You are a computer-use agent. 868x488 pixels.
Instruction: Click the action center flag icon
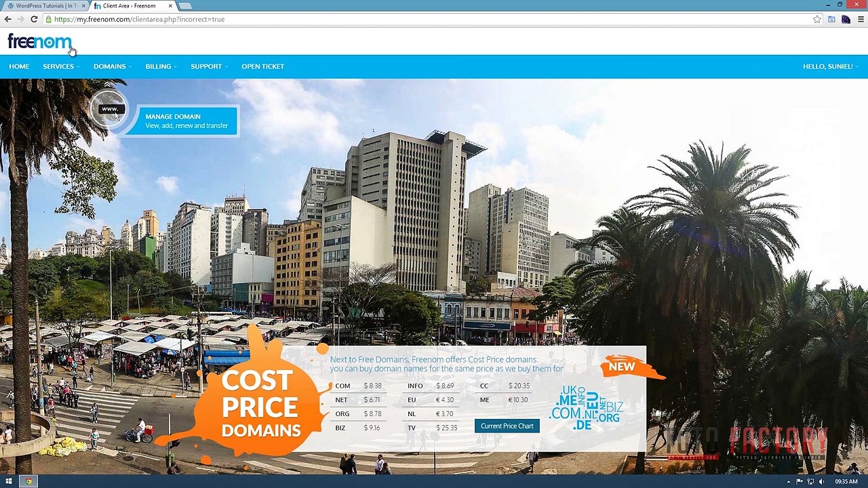[800, 481]
